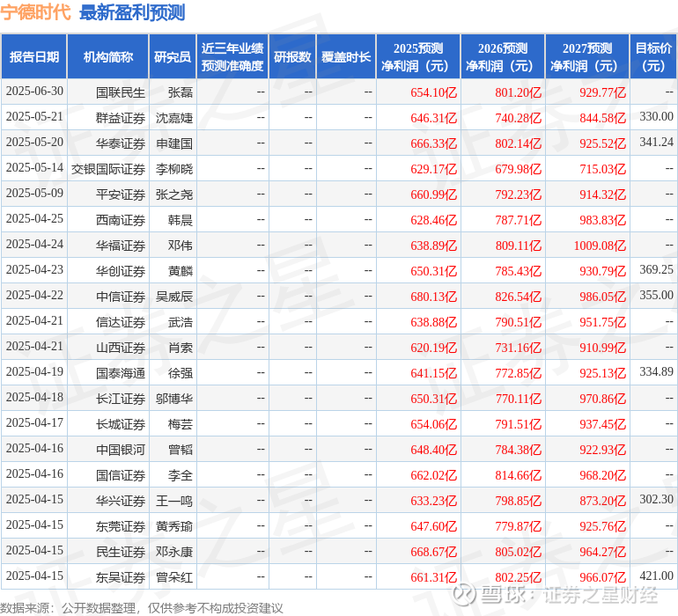Click the 最新盈利预测 heading
Image resolution: width=678 pixels, height=616 pixels.
pyautogui.click(x=132, y=12)
